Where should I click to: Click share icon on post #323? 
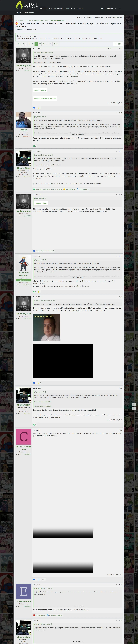117,151
